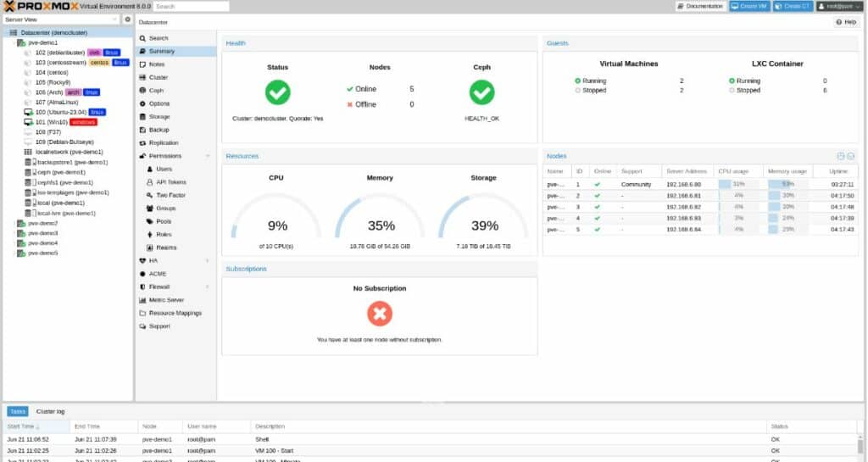Image resolution: width=868 pixels, height=462 pixels.
Task: Expand the pve-demo4 node
Action: click(x=15, y=243)
